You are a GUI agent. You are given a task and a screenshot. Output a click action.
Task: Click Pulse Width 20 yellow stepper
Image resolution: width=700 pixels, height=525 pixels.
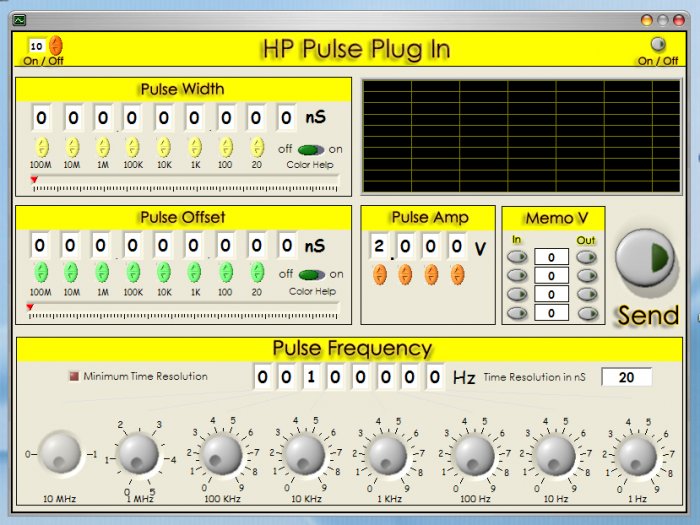(257, 147)
